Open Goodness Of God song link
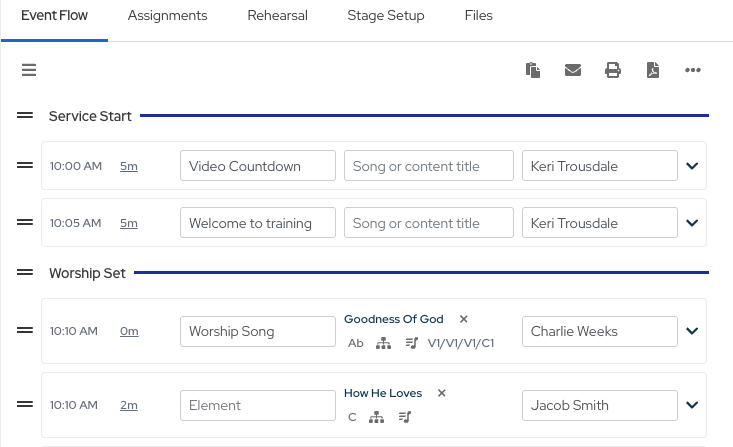 (393, 319)
